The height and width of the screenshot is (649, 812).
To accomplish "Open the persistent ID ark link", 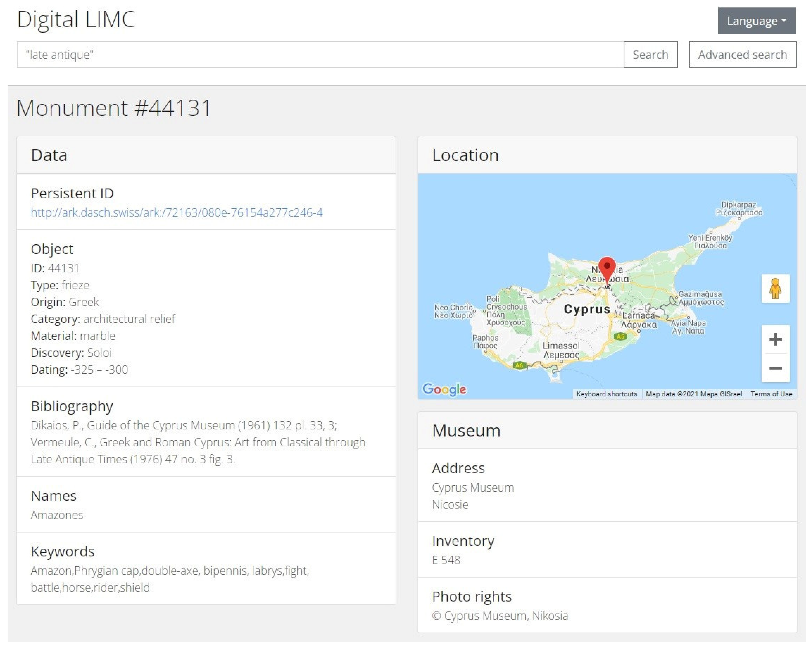I will coord(177,213).
